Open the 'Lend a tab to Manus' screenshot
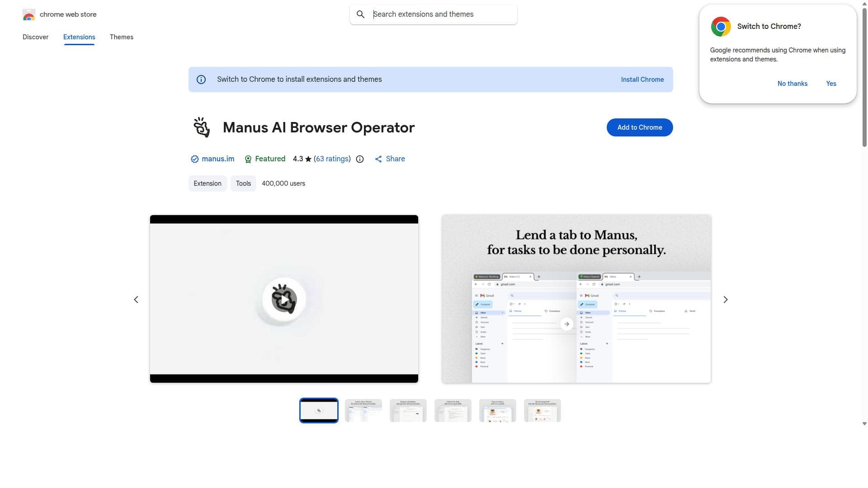Image resolution: width=868 pixels, height=488 pixels. point(576,299)
